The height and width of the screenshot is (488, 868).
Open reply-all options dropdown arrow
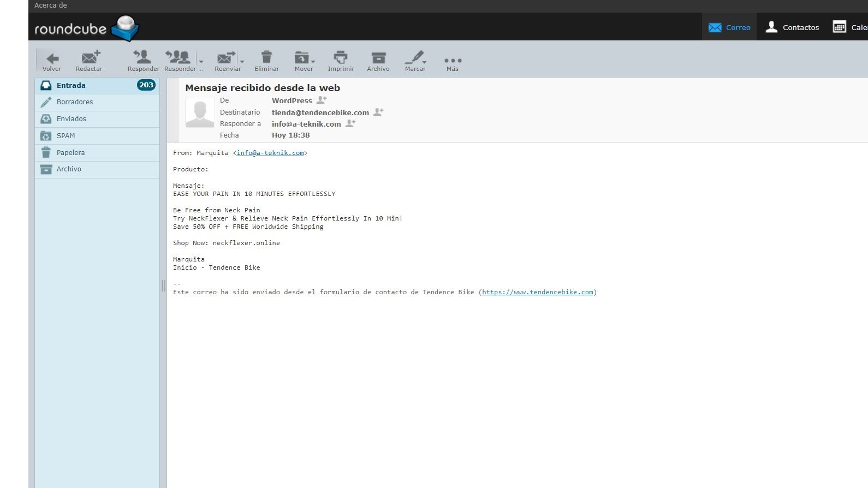tap(201, 61)
